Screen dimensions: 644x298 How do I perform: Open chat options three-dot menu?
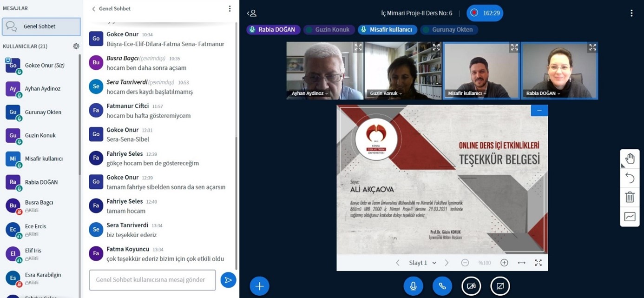pyautogui.click(x=230, y=9)
